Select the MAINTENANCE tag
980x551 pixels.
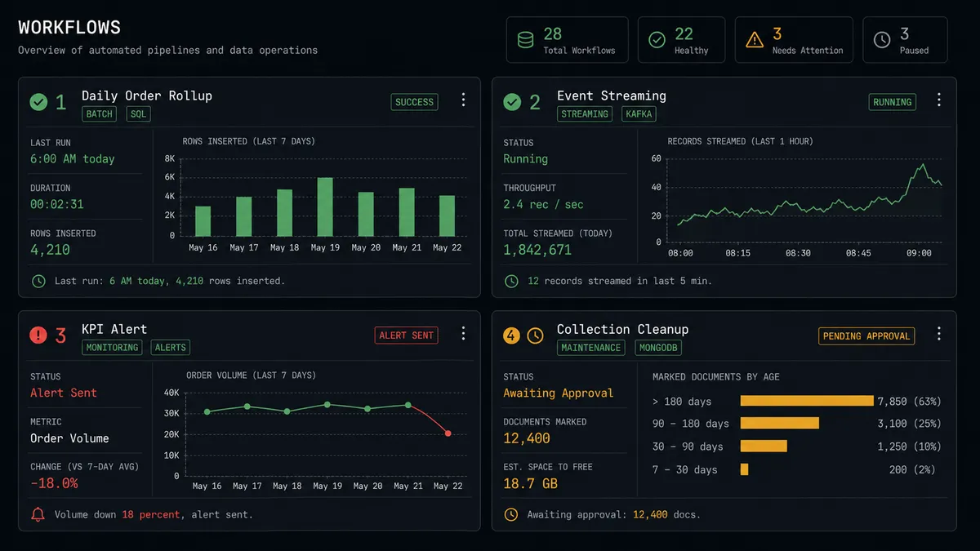click(x=591, y=348)
